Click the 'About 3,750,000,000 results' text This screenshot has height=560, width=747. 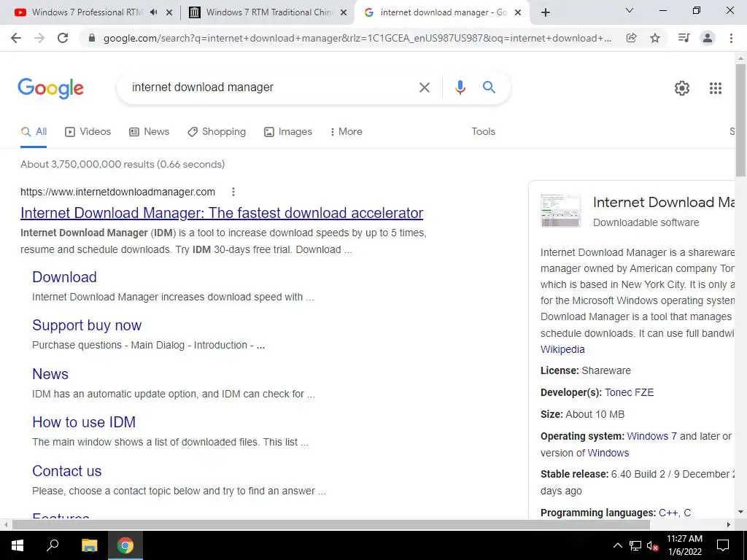(123, 164)
